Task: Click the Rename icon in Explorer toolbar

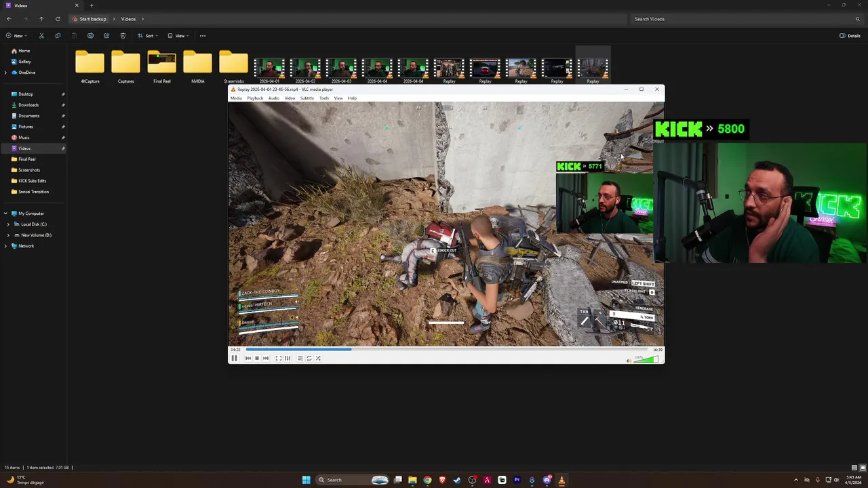Action: click(x=90, y=36)
